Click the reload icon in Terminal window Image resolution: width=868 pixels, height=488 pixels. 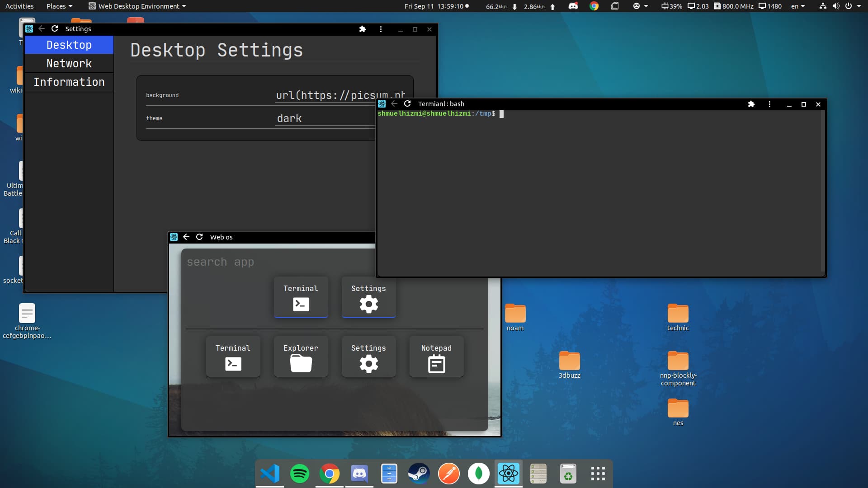(x=407, y=104)
